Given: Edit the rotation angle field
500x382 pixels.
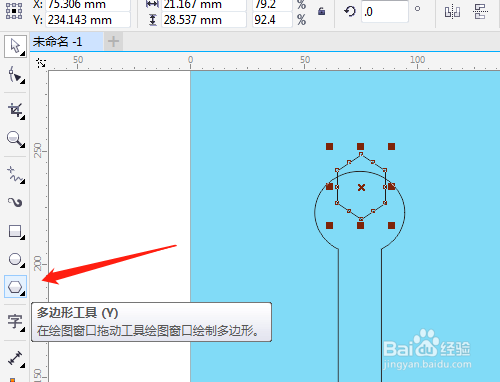Looking at the screenshot, I should coord(385,12).
